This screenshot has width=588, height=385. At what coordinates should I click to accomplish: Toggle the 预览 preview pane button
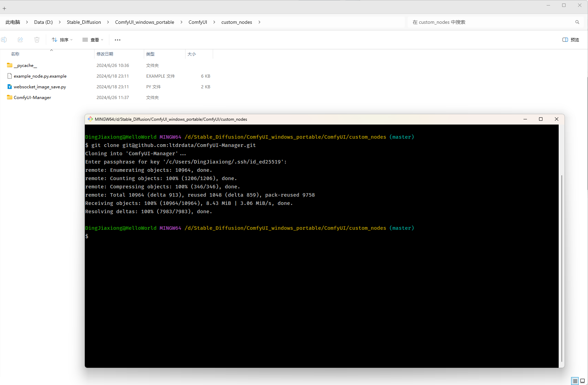point(571,40)
